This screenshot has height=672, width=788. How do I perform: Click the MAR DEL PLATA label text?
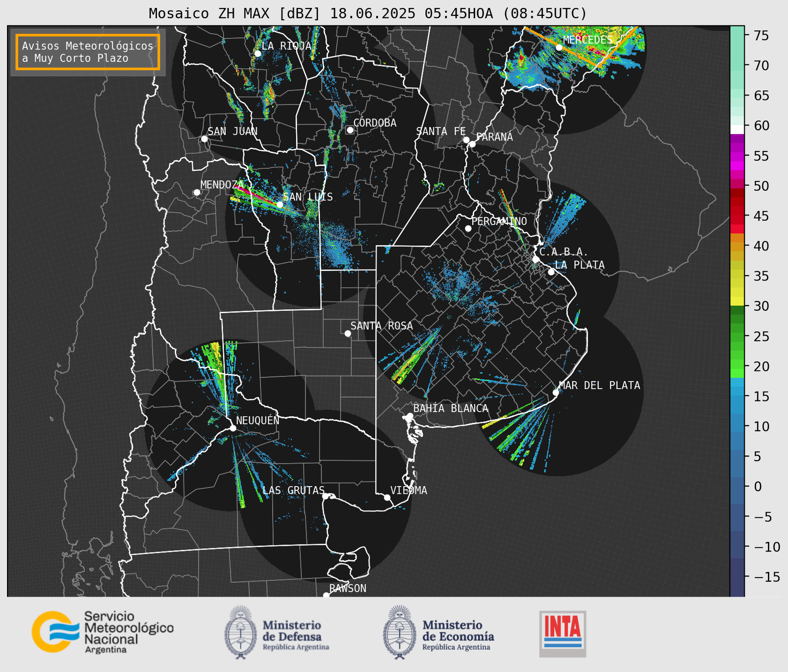599,386
